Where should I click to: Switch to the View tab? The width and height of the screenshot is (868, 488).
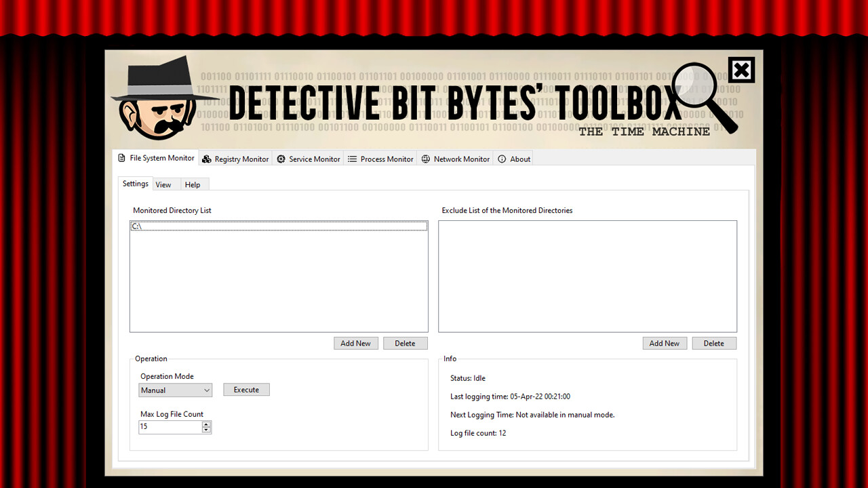(163, 184)
